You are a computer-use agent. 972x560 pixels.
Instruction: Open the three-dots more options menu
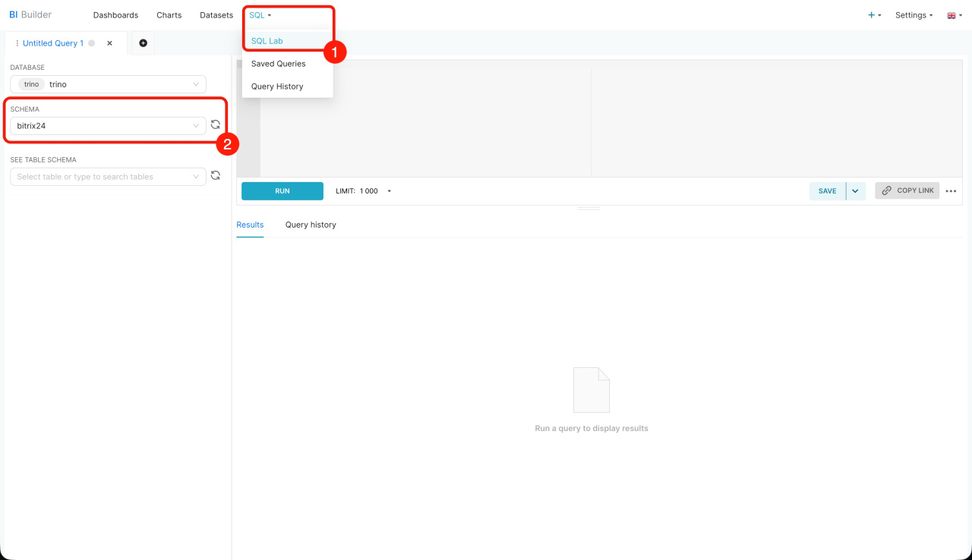951,191
